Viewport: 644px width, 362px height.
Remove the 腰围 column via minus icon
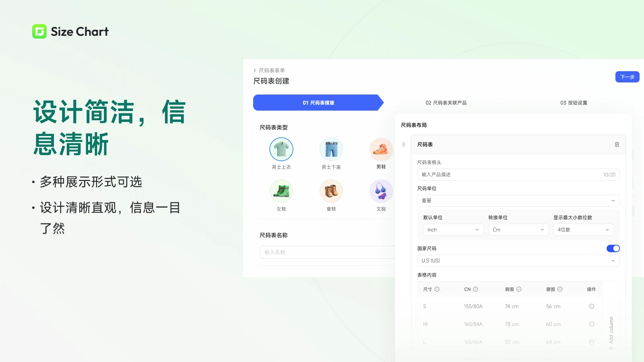(560, 289)
